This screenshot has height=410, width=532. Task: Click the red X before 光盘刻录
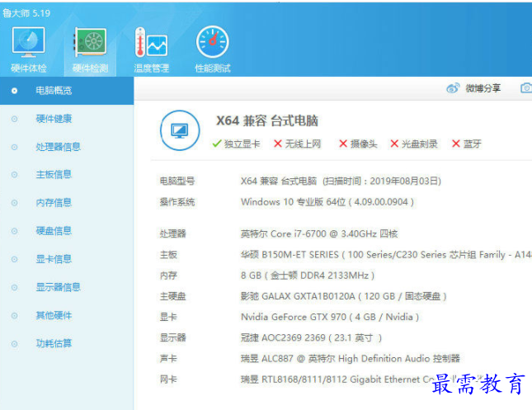click(394, 144)
